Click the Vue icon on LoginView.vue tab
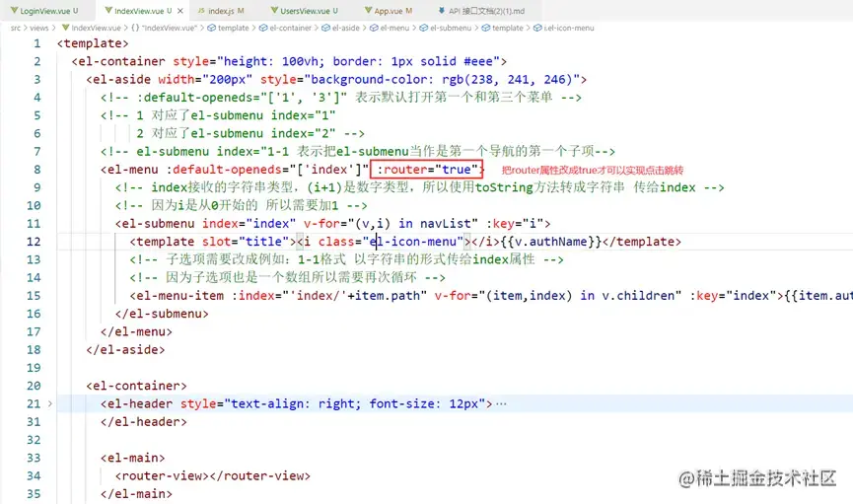The height and width of the screenshot is (504, 853). [14, 10]
